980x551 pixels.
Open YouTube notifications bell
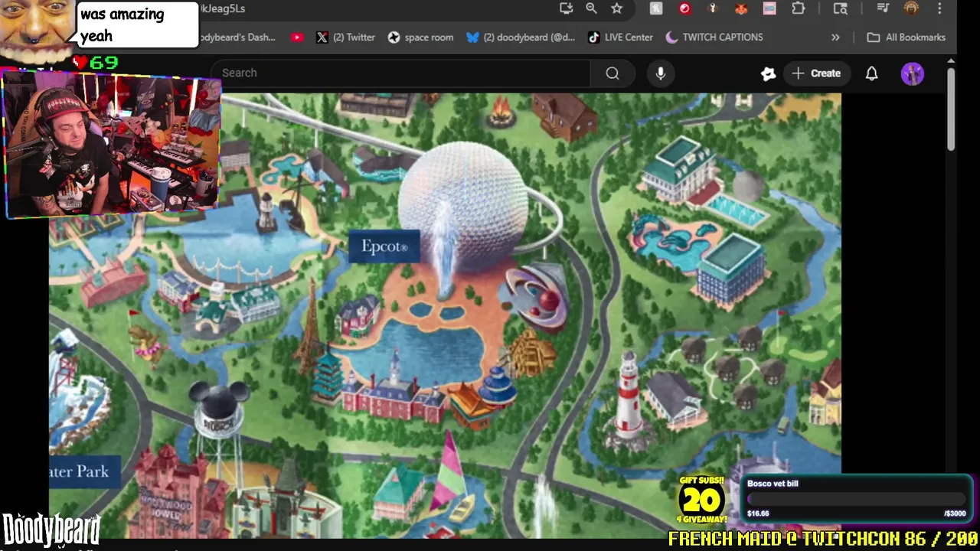[871, 73]
